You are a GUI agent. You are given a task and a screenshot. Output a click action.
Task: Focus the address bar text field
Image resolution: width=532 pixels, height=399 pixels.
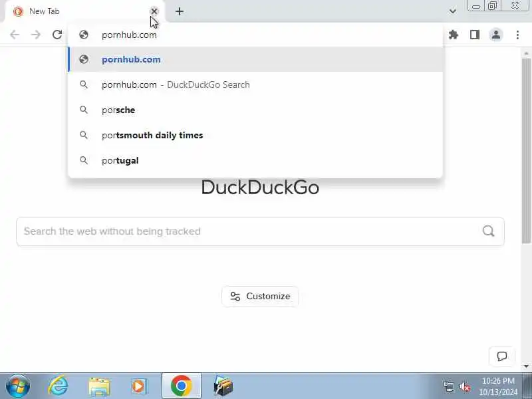255,35
